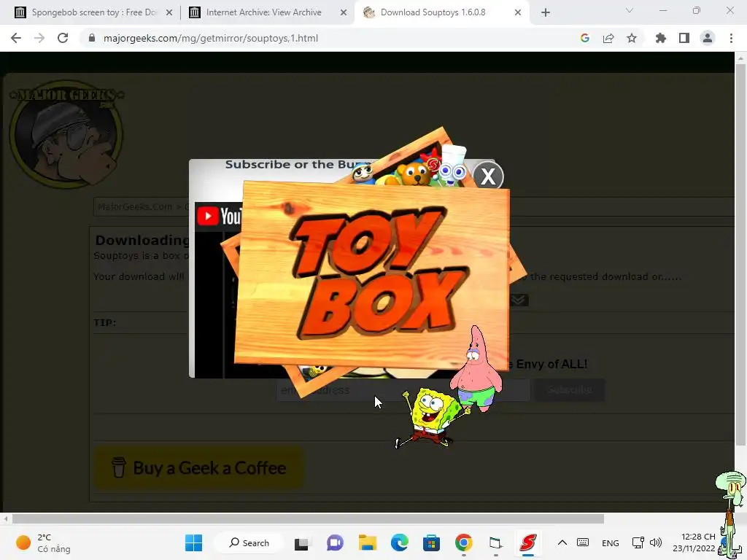Screen dimensions: 747x560
Task: Click the YouTube logo in popup
Action: tap(220, 216)
